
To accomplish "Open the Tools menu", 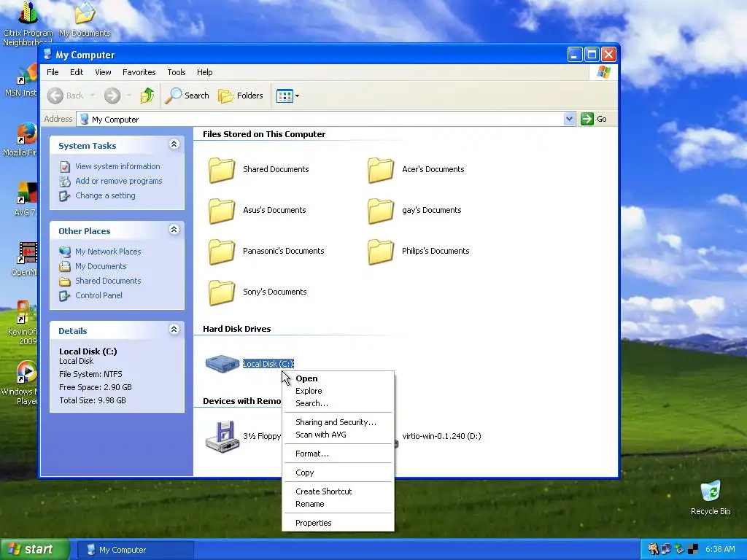I will pos(177,72).
